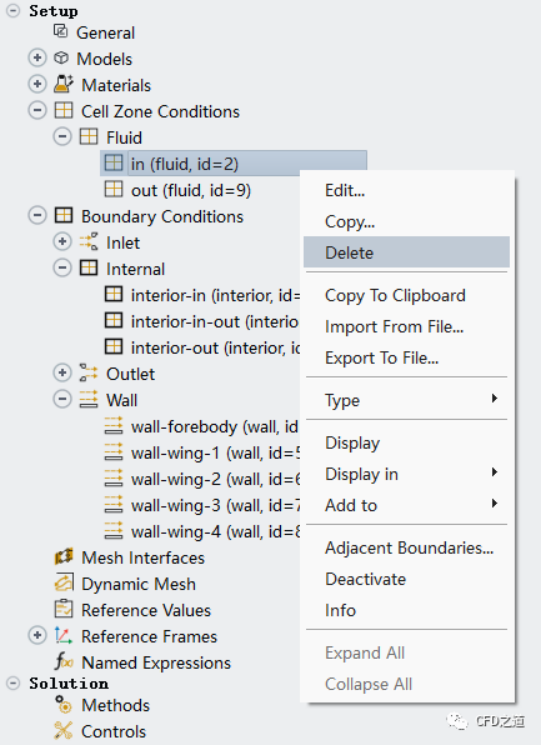Screen dimensions: 541x745
Task: Collapse the Cell Zone Conditions node
Action: (37, 110)
